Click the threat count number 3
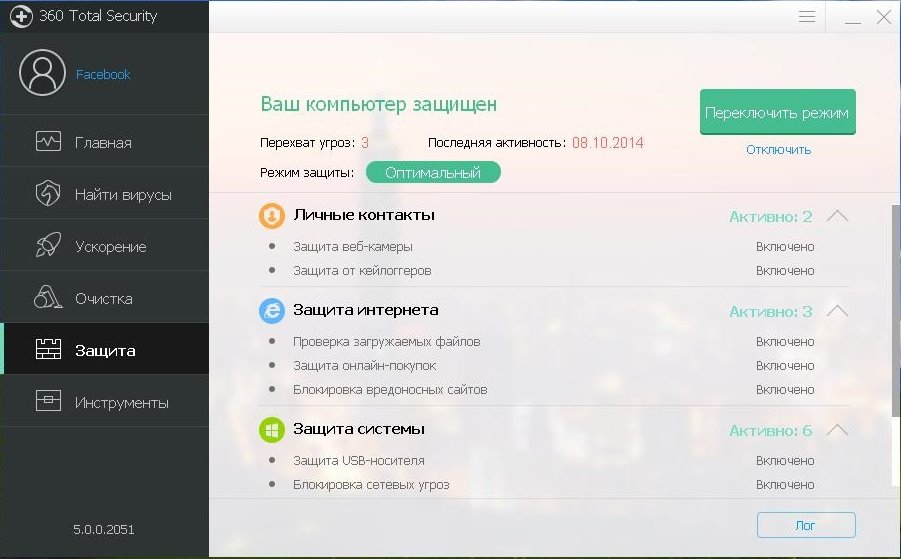 click(x=364, y=143)
